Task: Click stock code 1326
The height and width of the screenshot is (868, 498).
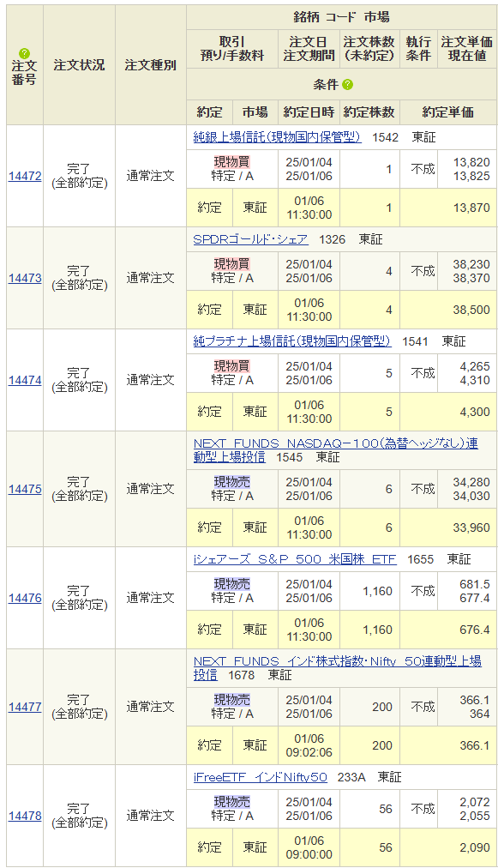Action: pyautogui.click(x=332, y=239)
